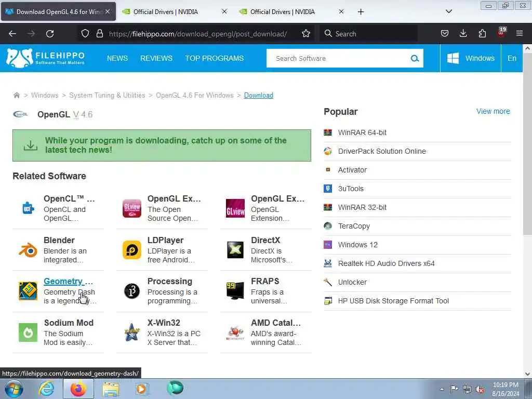Click the OpenCL app icon

coord(28,208)
